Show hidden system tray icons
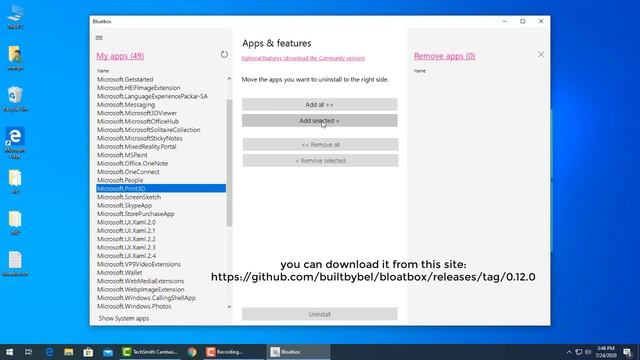 569,352
